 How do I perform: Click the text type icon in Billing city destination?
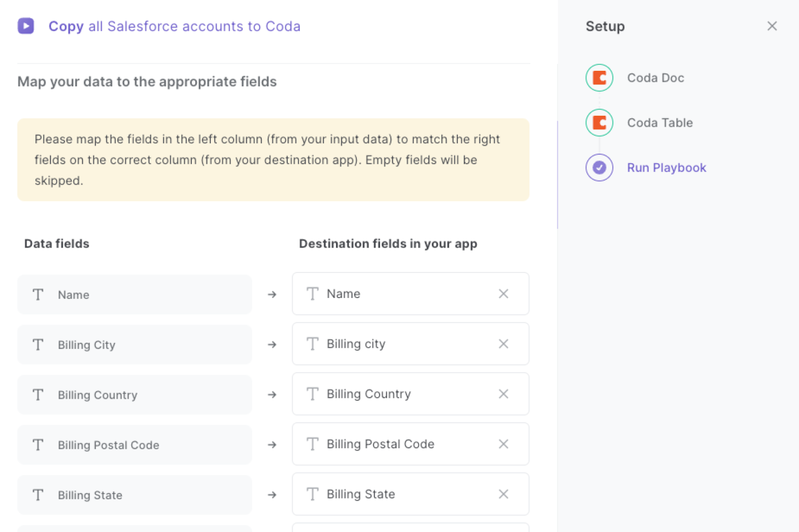click(x=313, y=344)
